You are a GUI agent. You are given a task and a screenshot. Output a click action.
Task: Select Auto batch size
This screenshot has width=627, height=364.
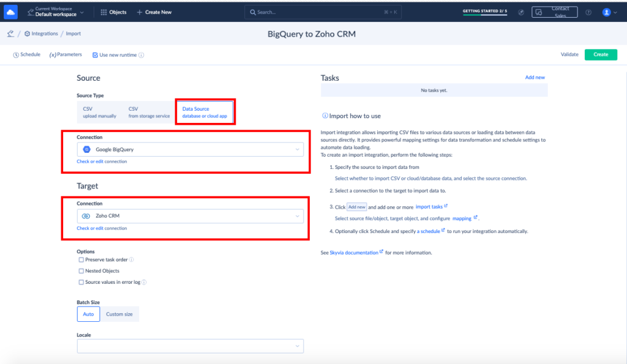88,314
